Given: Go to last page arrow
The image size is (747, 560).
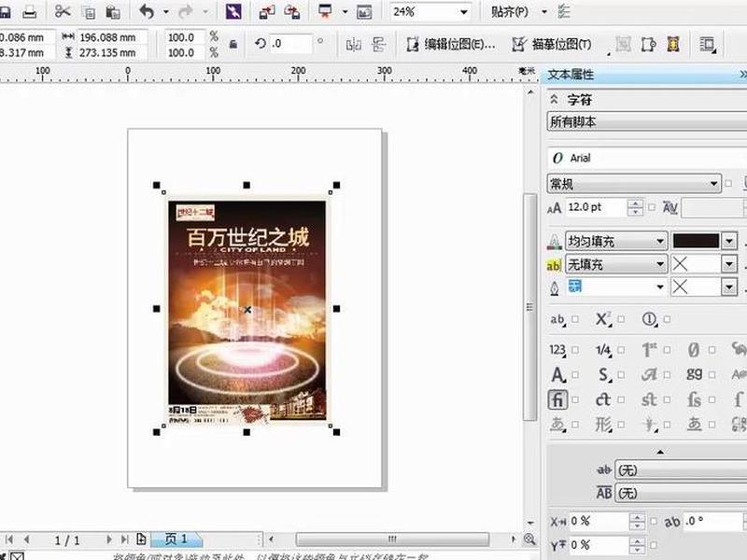Looking at the screenshot, I should [x=124, y=539].
